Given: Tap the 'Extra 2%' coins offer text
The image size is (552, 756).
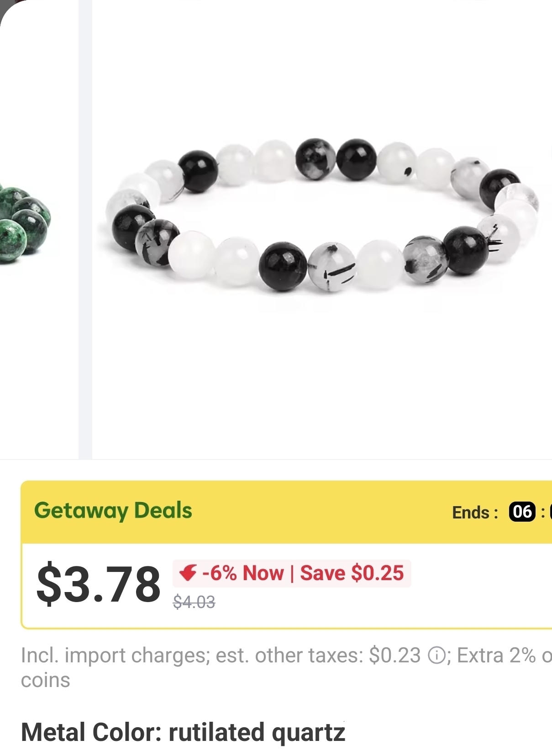Looking at the screenshot, I should [496, 656].
